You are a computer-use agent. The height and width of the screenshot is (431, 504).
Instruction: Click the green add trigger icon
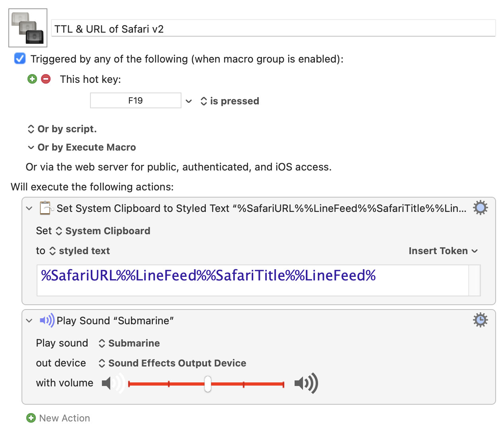[32, 79]
